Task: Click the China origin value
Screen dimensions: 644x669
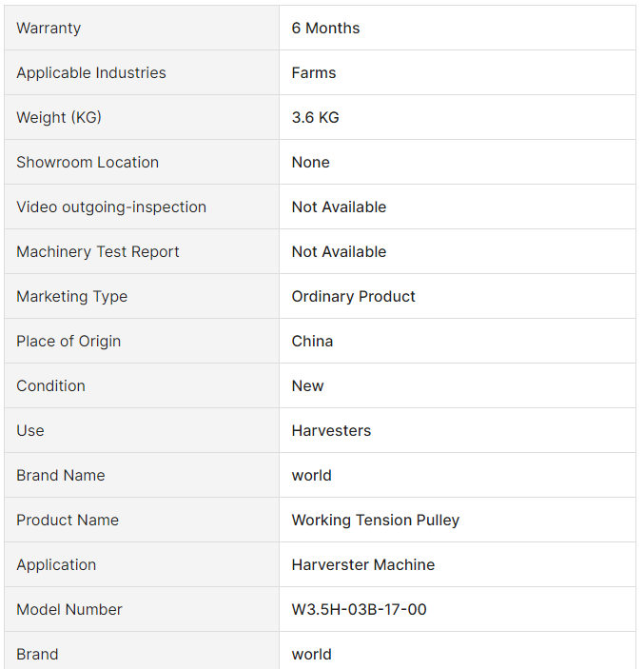Action: tap(312, 342)
